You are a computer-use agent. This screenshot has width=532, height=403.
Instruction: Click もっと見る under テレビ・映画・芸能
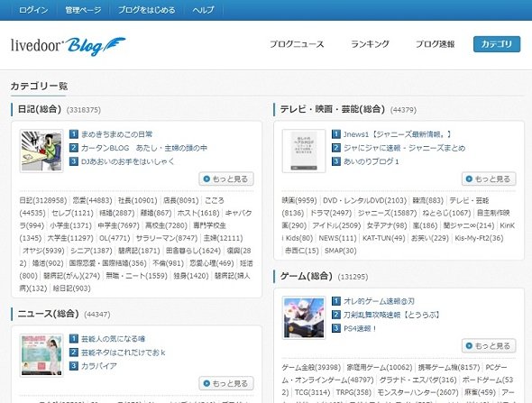click(x=489, y=179)
